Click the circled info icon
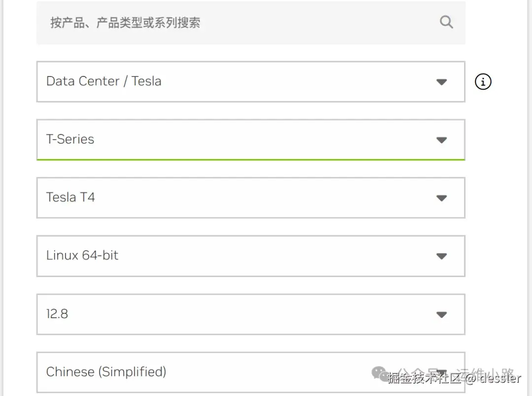 483,82
